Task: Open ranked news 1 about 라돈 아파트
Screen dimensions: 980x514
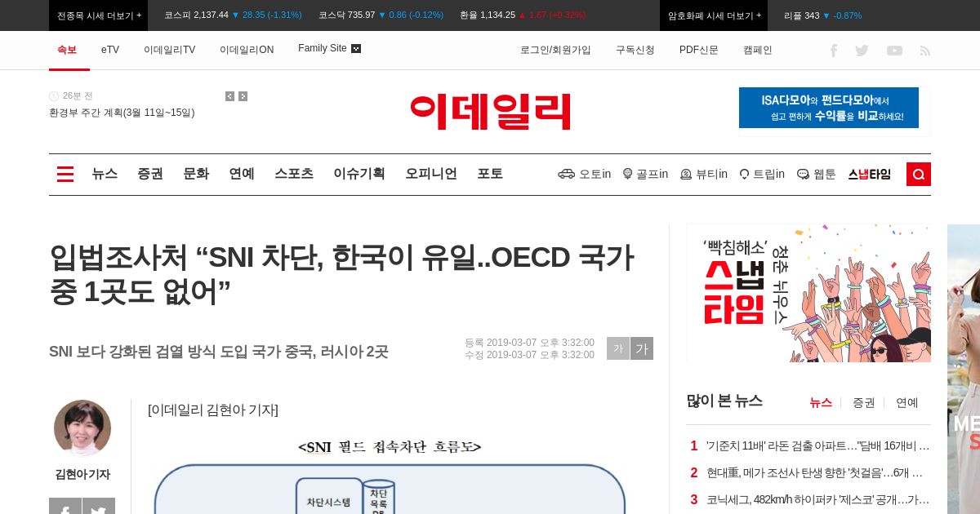Action: point(817,445)
